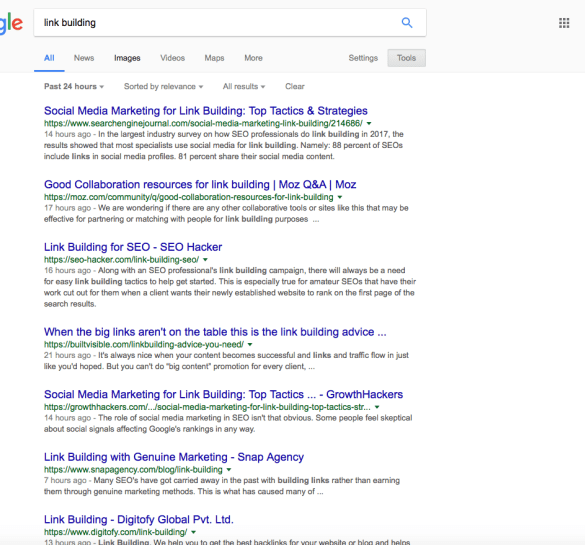Select the All results tab
Screen dimensions: 585x545
coord(49,58)
